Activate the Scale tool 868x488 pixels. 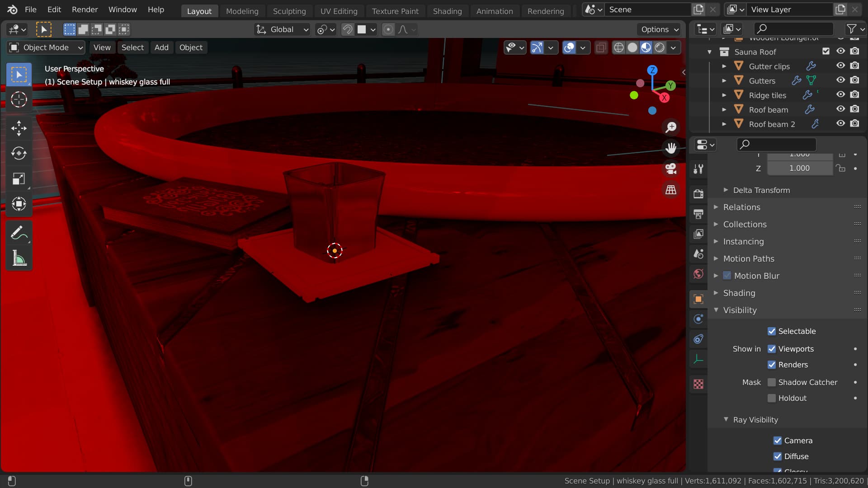click(x=19, y=179)
